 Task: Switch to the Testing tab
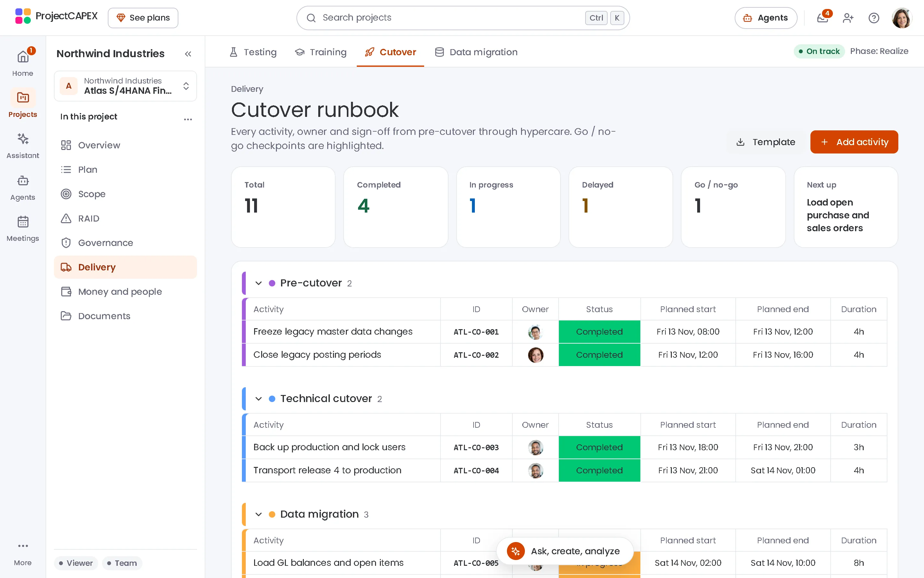point(253,52)
